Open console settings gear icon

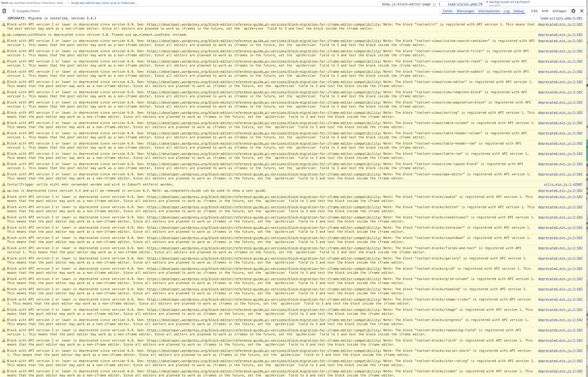pos(573,11)
